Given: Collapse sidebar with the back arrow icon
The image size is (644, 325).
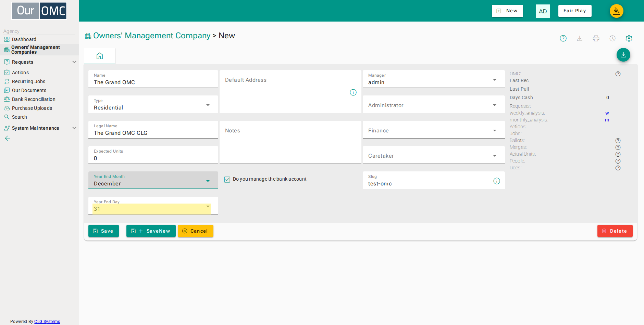Looking at the screenshot, I should 8,138.
